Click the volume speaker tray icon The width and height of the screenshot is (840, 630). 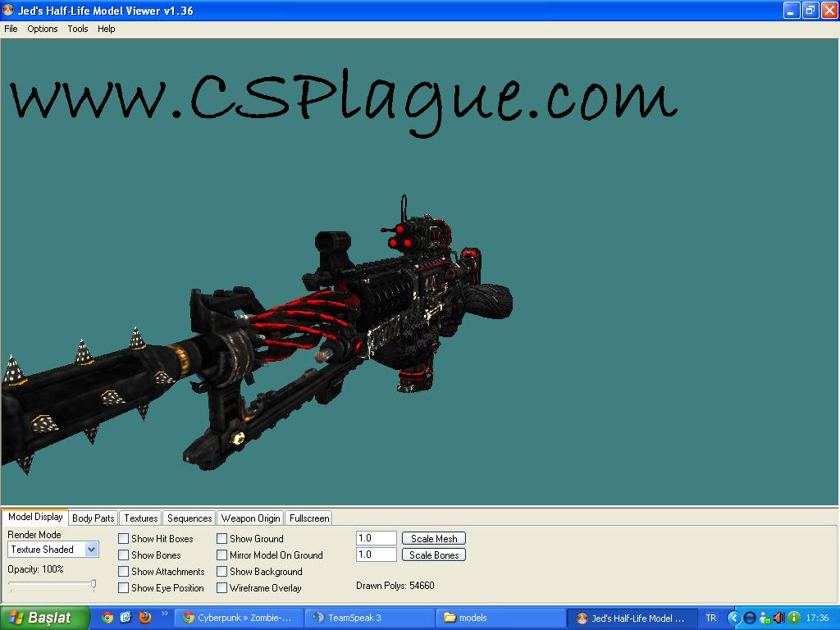(778, 618)
